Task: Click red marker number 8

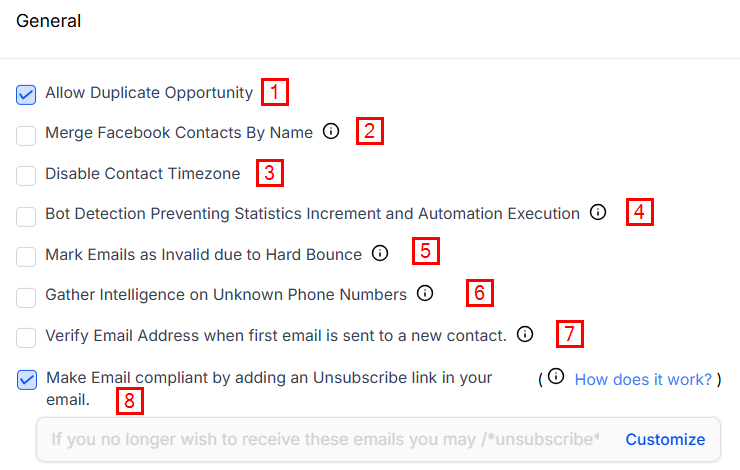Action: pyautogui.click(x=129, y=401)
